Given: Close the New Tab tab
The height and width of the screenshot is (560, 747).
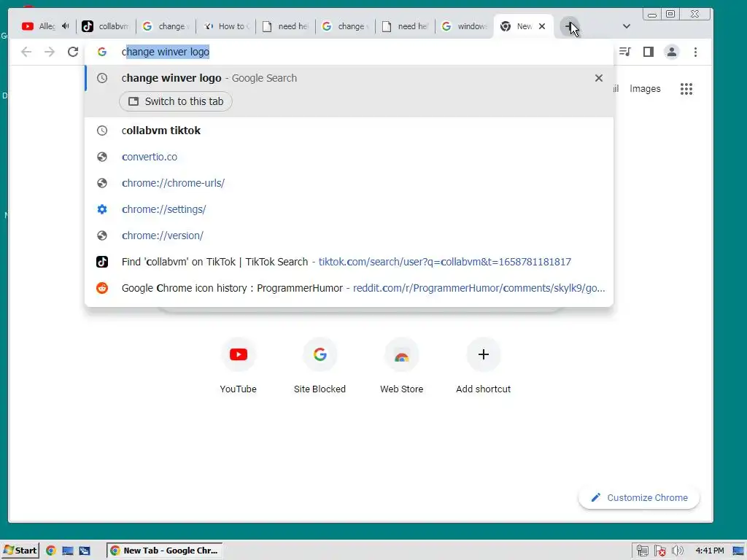Looking at the screenshot, I should tap(542, 26).
